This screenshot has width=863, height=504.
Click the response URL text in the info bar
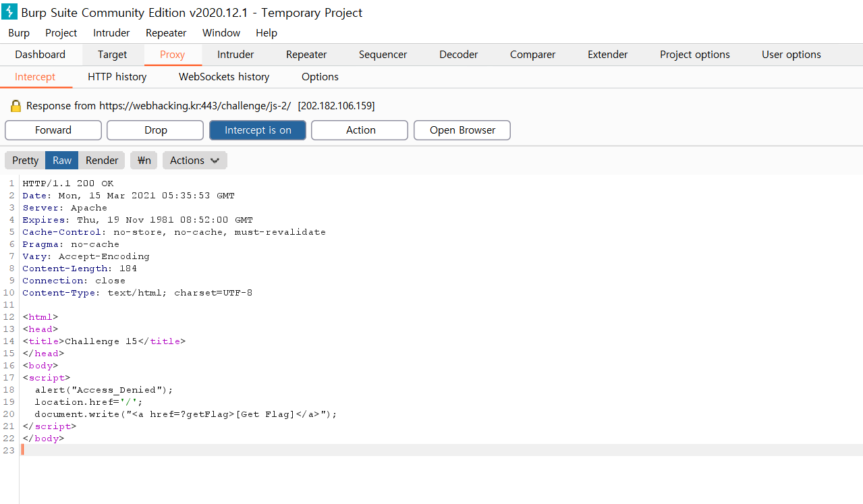195,106
